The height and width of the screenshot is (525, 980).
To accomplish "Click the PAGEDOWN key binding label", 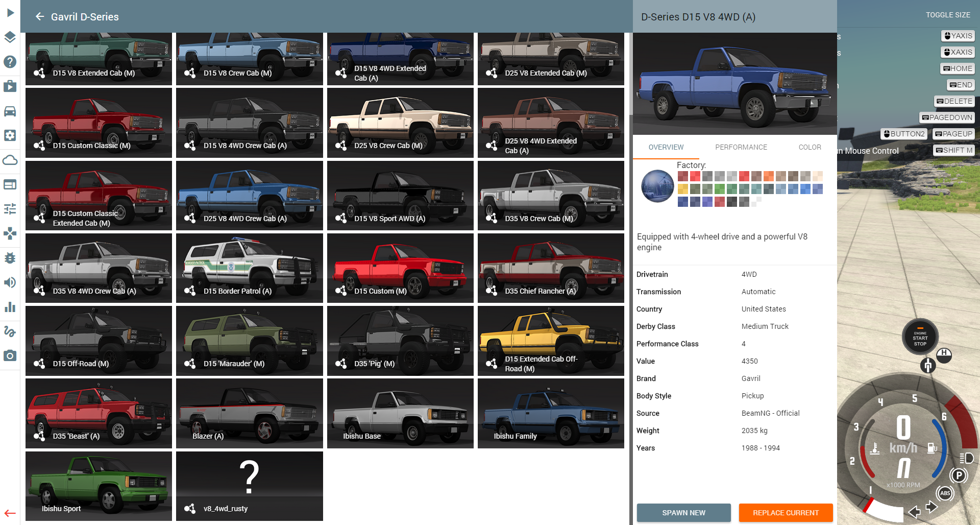I will tap(947, 117).
